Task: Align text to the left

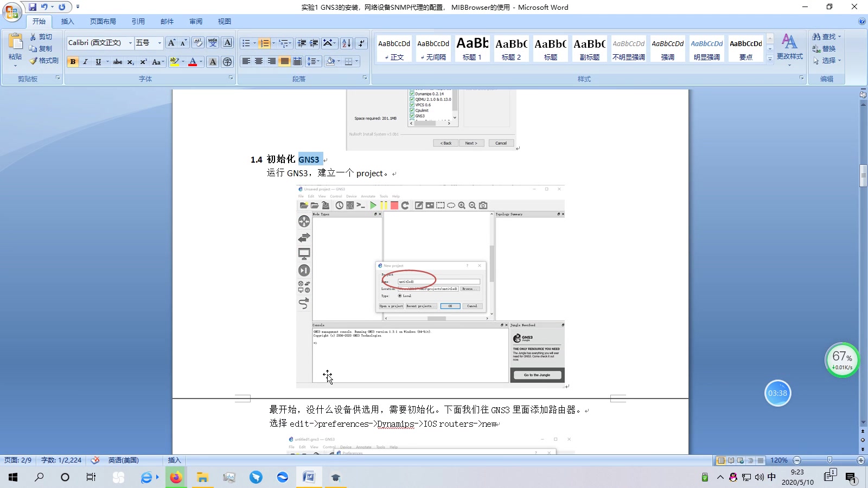Action: [x=246, y=61]
